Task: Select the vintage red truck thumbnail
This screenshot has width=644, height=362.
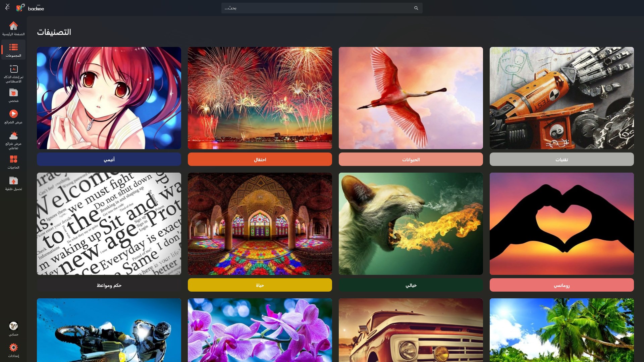Action: click(411, 330)
